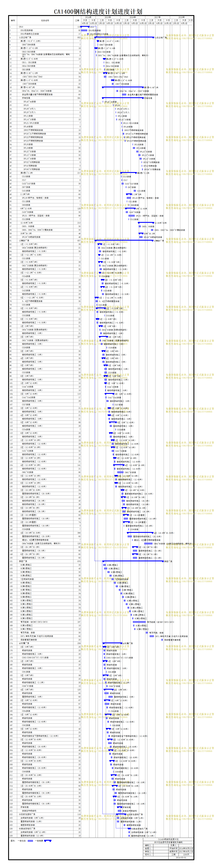The image size is (214, 868).
Task: Click the date '2014-03-31' in title block
Action: [x=181, y=857]
